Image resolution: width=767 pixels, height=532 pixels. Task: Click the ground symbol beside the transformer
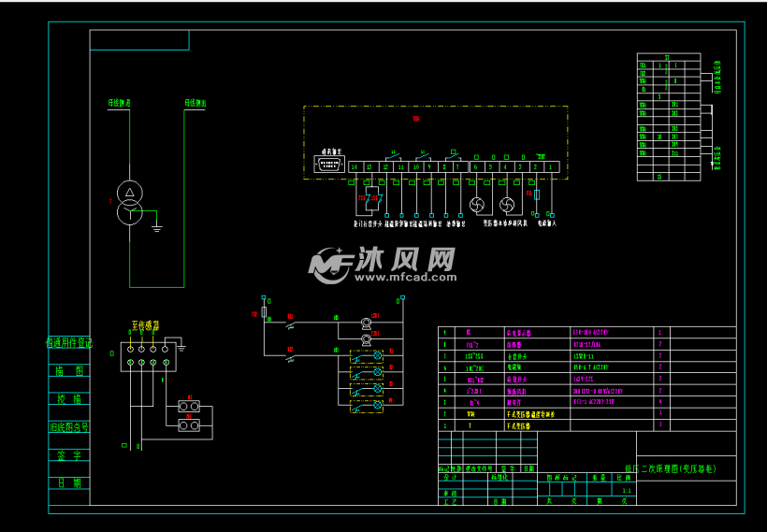156,228
